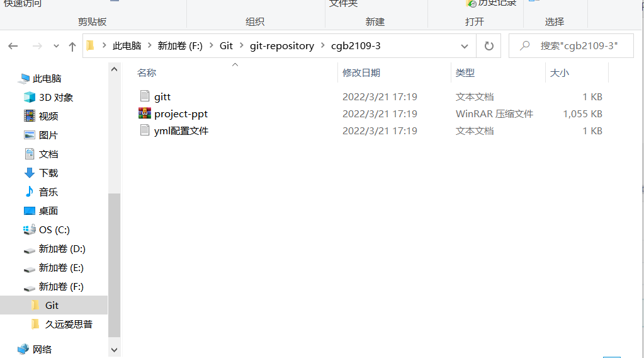Select the gitt text file

point(162,97)
